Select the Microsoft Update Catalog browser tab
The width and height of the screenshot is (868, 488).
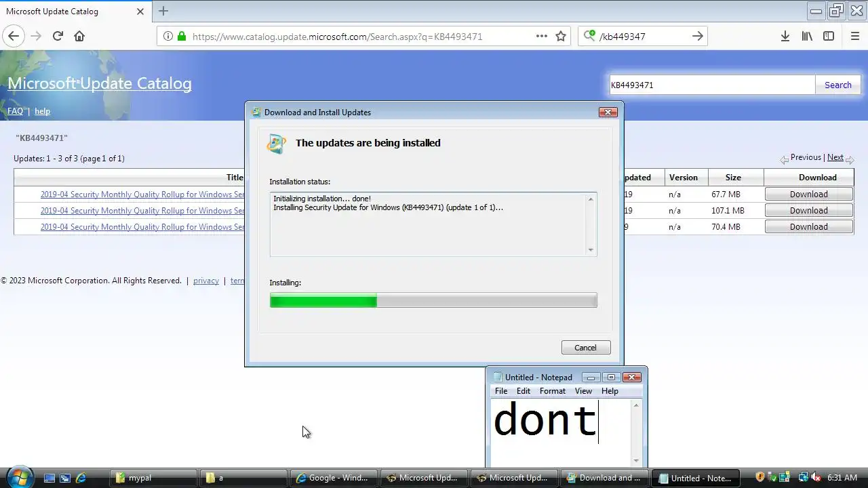75,12
